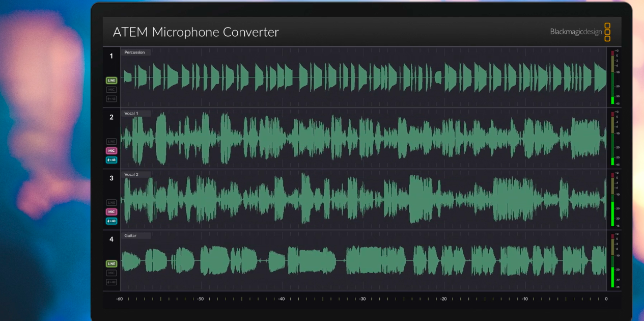
Task: Click channel number 4
Action: coord(111,239)
